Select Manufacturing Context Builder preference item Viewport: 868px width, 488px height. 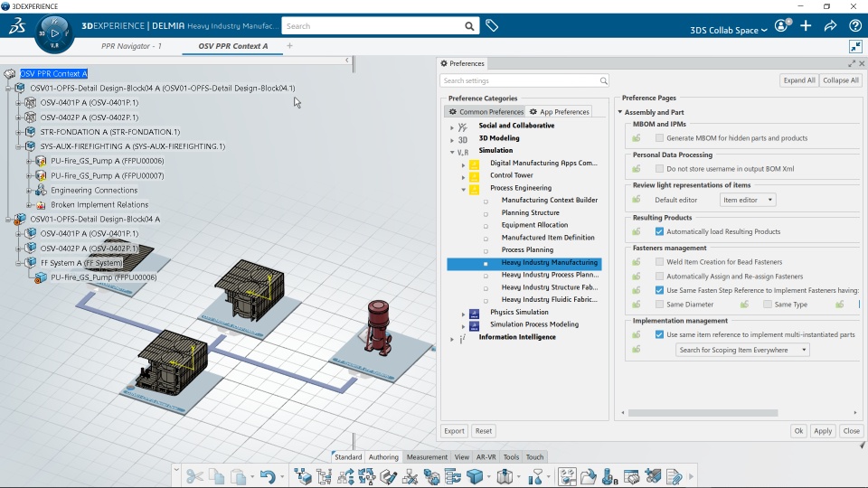point(549,200)
